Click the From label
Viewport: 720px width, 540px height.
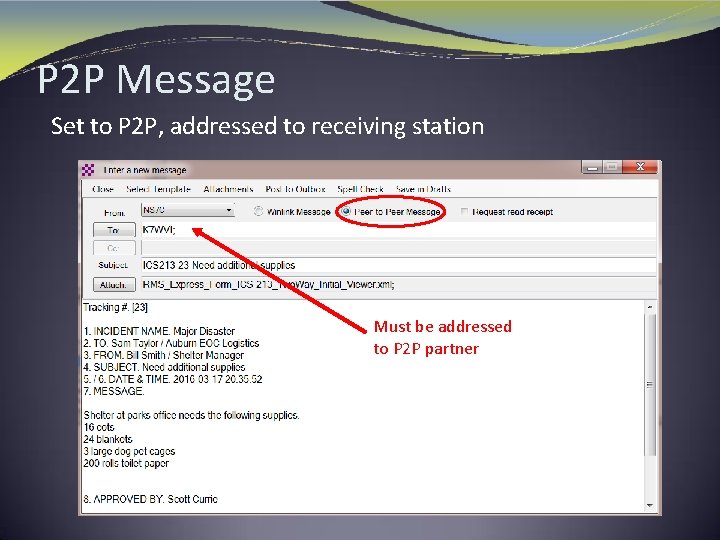click(114, 213)
